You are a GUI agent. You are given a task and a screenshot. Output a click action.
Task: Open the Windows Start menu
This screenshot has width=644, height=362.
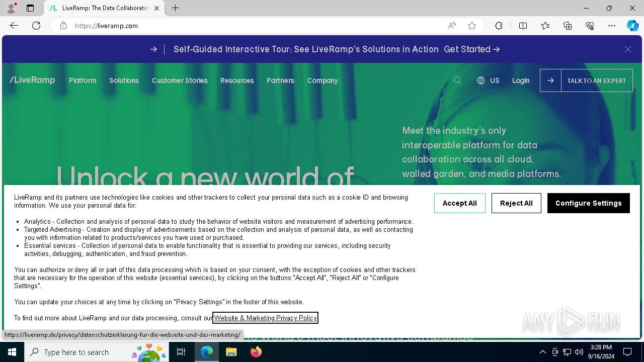click(12, 352)
